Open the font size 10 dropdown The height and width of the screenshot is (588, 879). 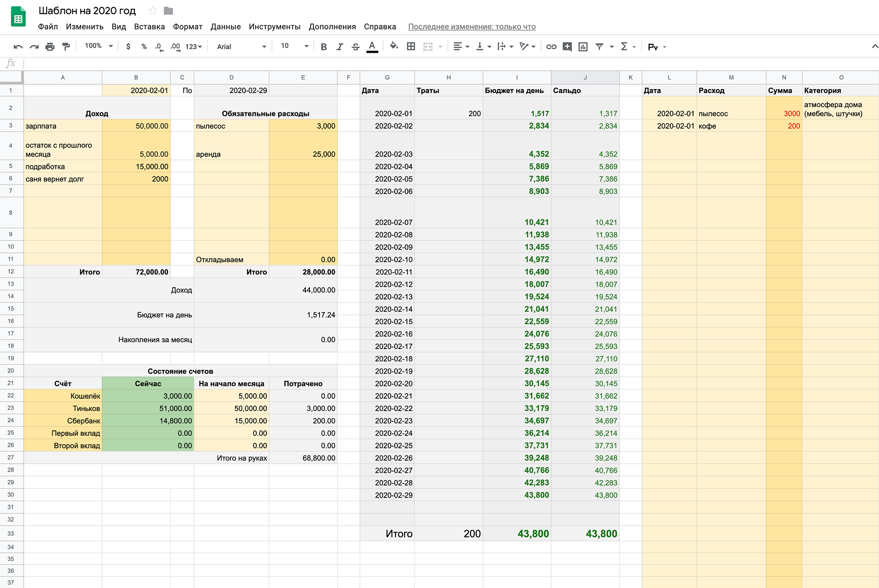point(294,46)
